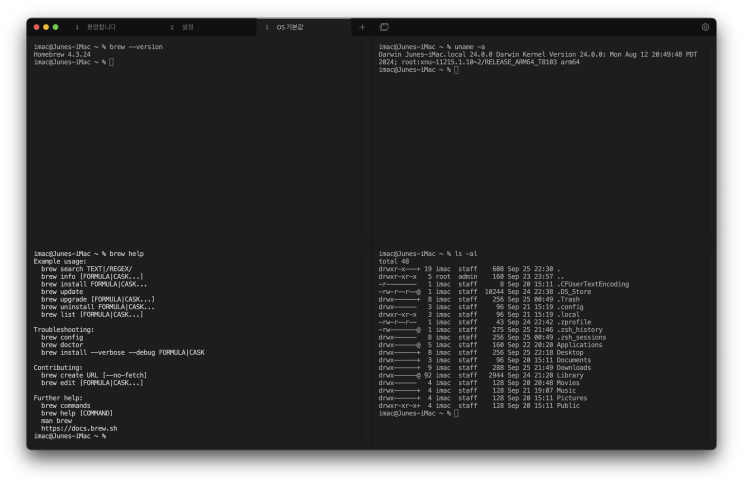Viewport: 743px width, 485px height.
Task: Click the Downloads directory name
Action: (574, 367)
